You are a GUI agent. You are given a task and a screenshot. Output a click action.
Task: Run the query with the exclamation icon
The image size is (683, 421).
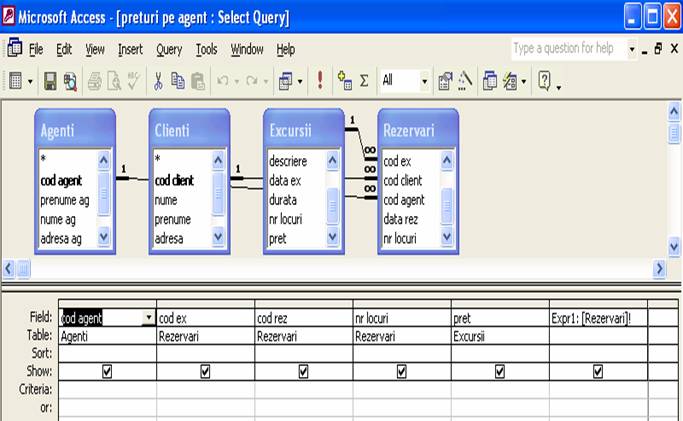tap(320, 81)
